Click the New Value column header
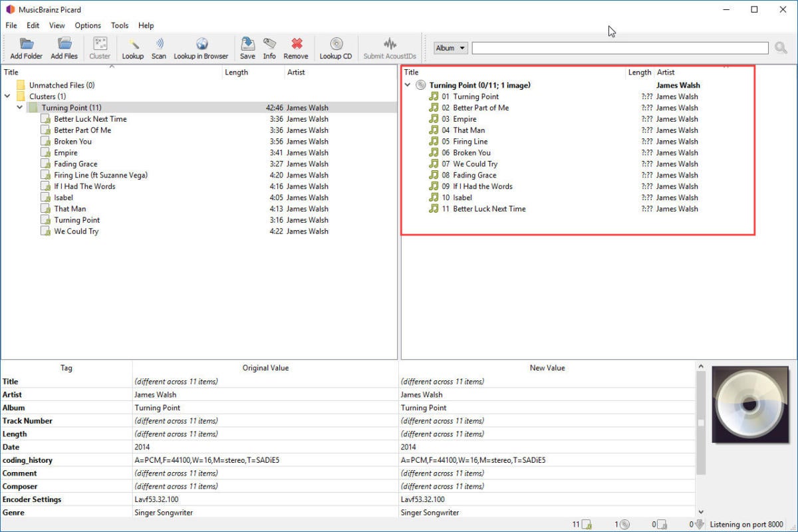The width and height of the screenshot is (798, 532). click(547, 368)
